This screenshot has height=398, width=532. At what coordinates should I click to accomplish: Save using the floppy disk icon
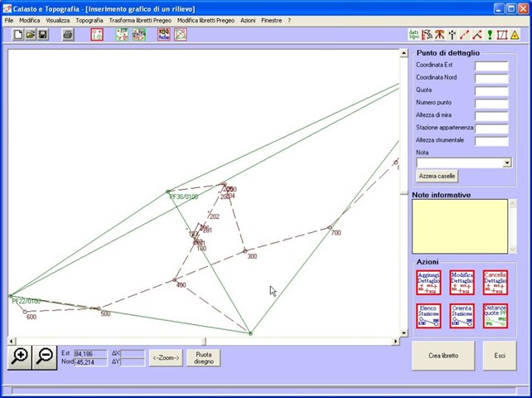(42, 35)
